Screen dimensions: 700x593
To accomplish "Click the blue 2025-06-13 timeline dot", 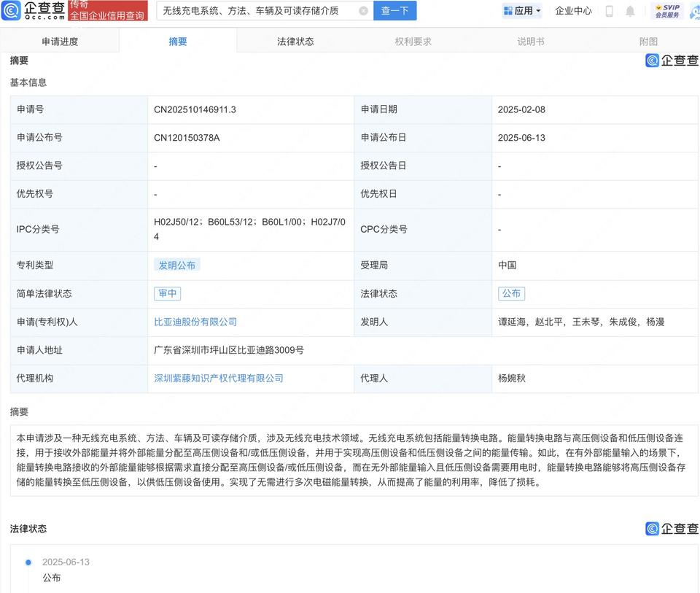I will coord(28,562).
